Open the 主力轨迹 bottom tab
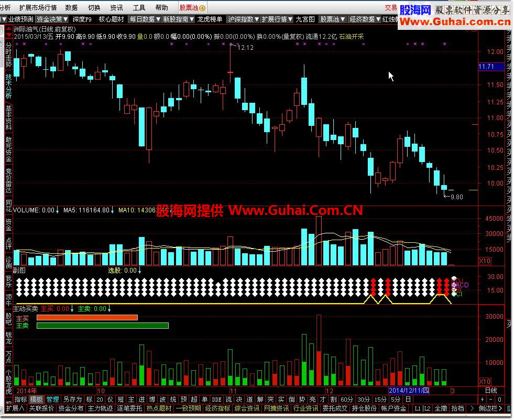This screenshot has height=420, width=514. point(100,408)
